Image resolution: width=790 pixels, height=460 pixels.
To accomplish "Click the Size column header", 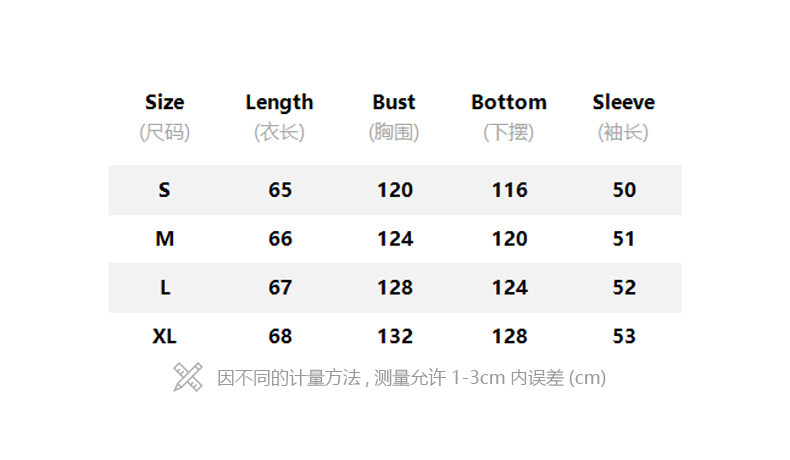I will (x=165, y=102).
